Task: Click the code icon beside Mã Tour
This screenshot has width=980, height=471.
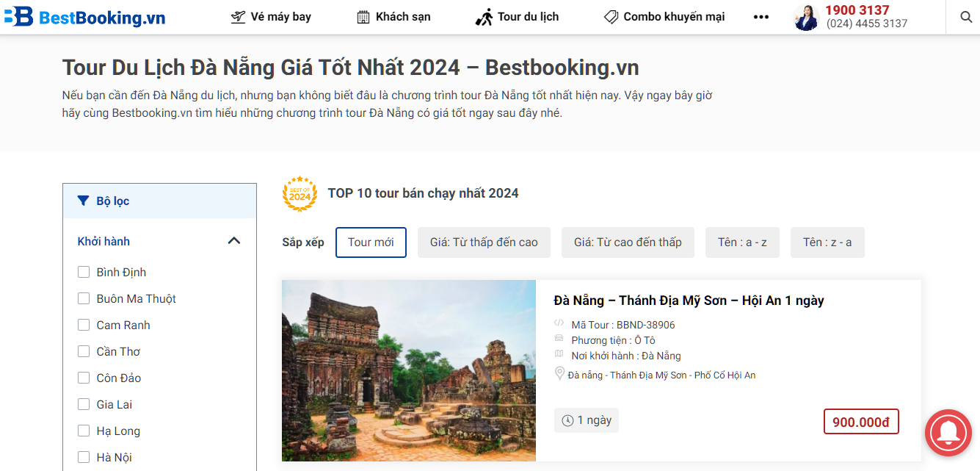Action: tap(559, 323)
